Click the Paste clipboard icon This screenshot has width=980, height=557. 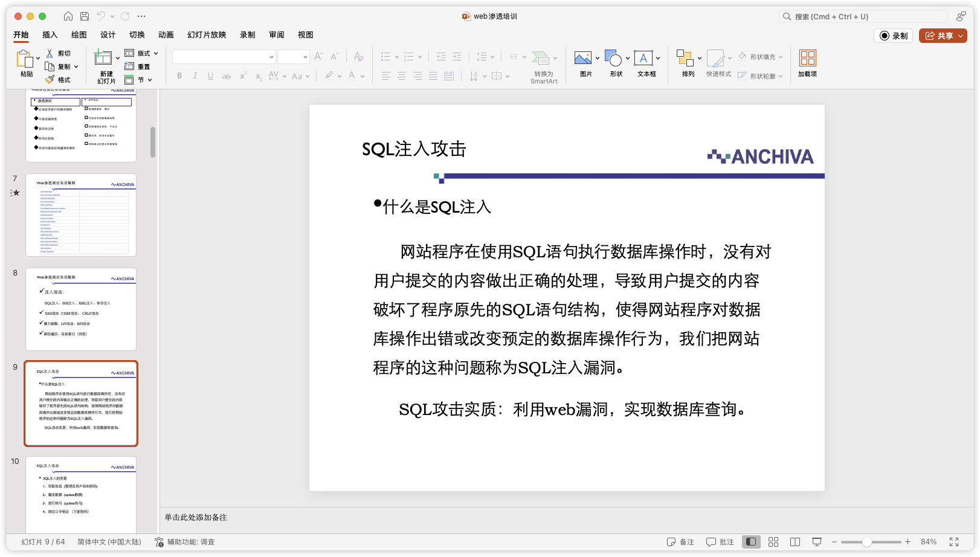24,59
